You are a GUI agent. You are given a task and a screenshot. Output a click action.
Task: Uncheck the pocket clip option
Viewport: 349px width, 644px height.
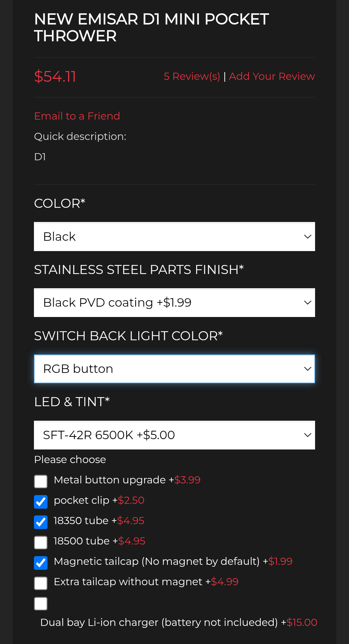point(41,501)
